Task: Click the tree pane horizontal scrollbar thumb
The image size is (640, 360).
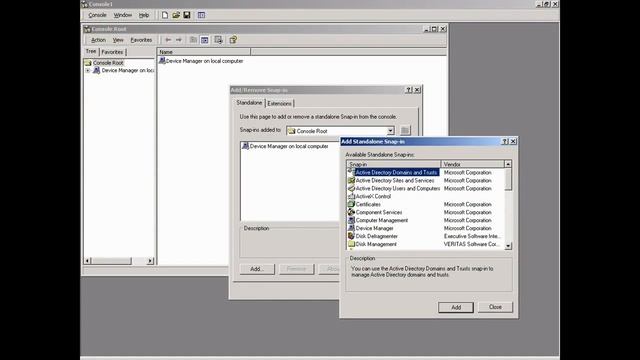Action: (111, 261)
